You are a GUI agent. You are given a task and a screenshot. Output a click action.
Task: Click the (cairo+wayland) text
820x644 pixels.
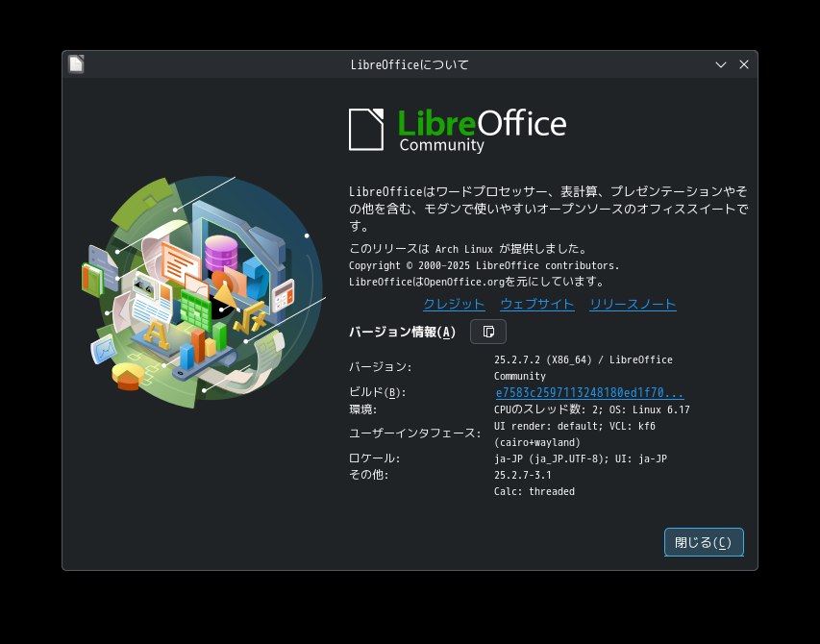click(537, 442)
